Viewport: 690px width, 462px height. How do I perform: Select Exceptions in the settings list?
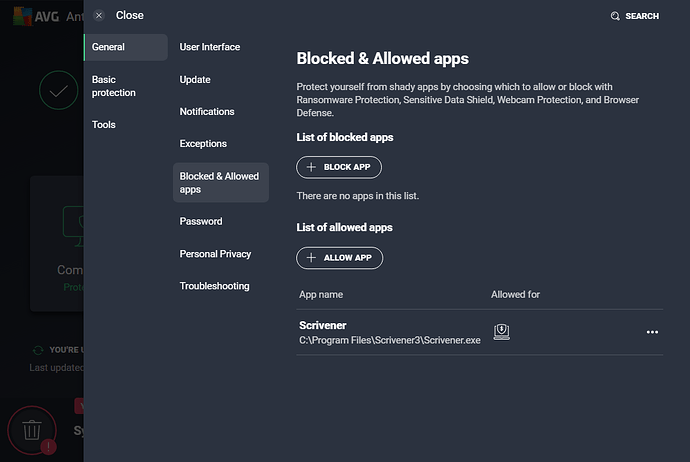point(203,144)
